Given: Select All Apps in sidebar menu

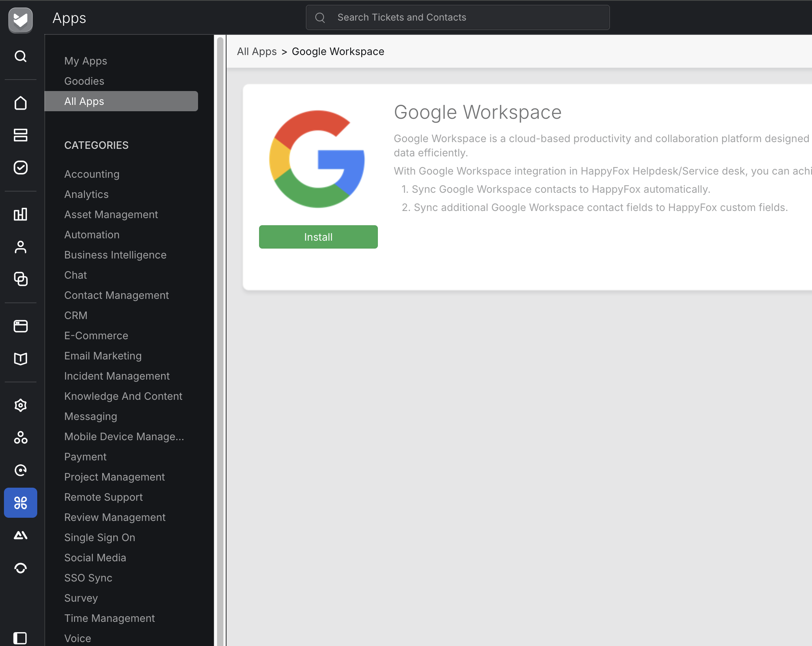Looking at the screenshot, I should (121, 101).
